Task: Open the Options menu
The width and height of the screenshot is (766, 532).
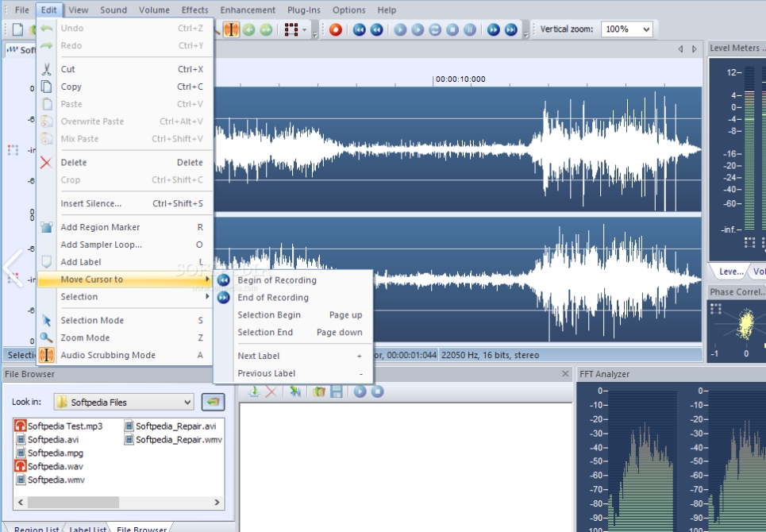Action: click(348, 10)
